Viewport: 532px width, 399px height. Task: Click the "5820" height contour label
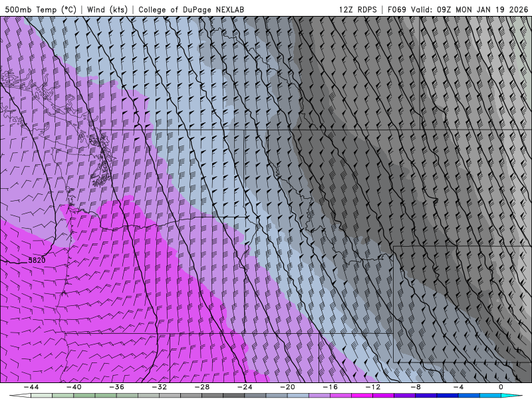click(37, 260)
